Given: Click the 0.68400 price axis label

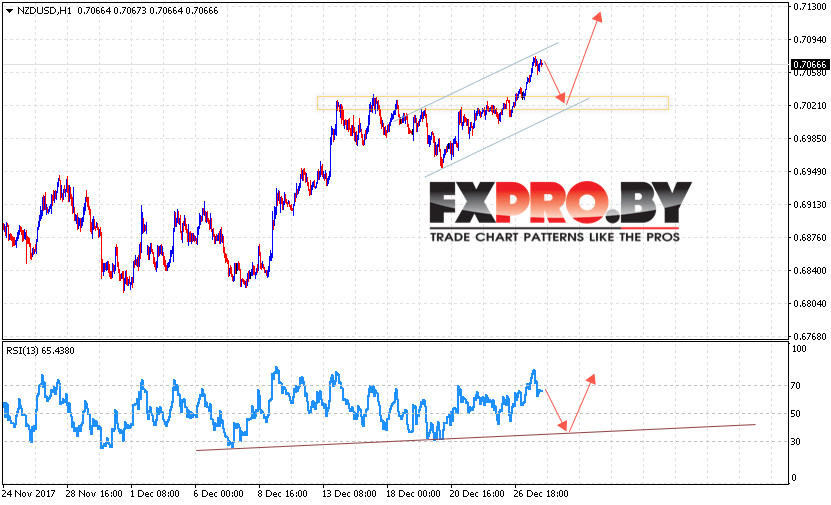Looking at the screenshot, I should point(810,270).
